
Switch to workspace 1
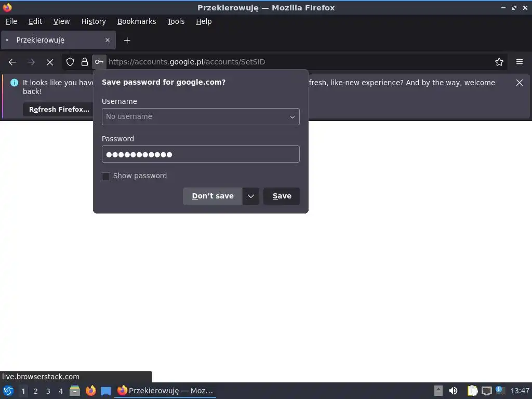tap(23, 391)
